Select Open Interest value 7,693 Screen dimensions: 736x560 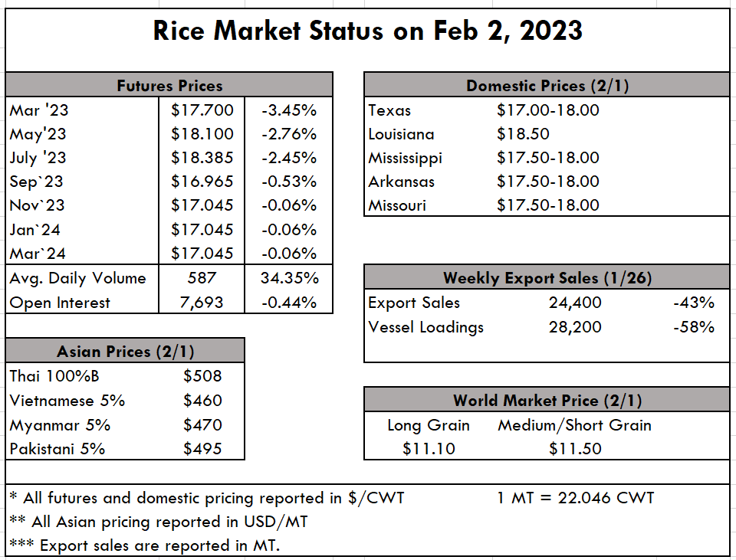coord(202,303)
